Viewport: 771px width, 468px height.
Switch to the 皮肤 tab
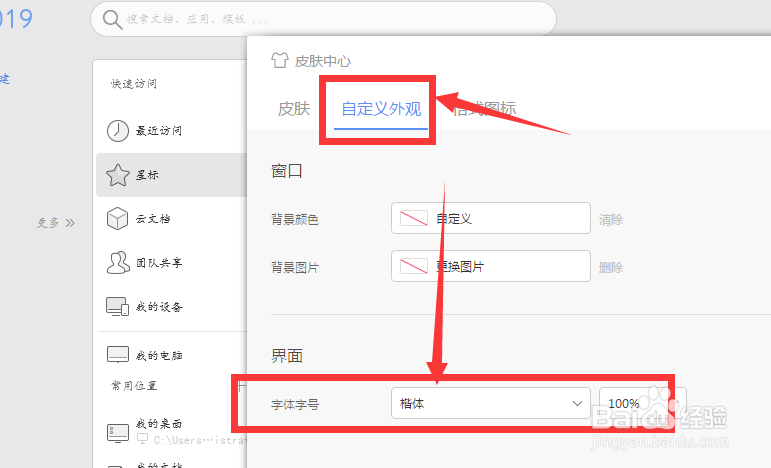(x=294, y=109)
